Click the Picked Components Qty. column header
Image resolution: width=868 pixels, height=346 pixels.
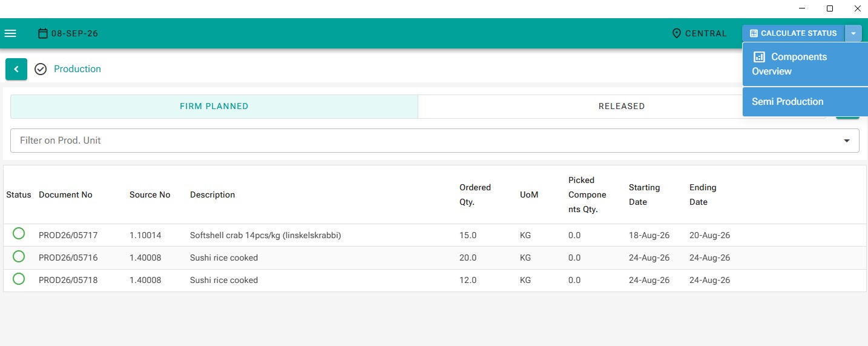(587, 195)
